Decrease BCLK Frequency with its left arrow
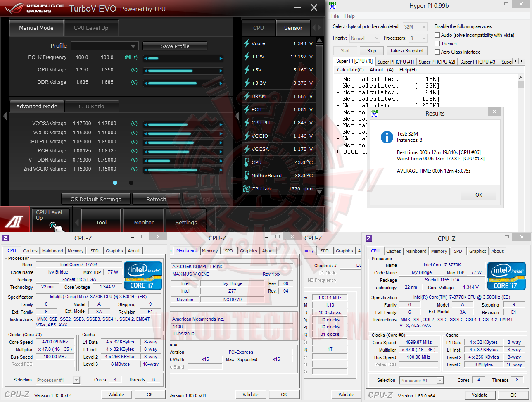 pos(145,59)
